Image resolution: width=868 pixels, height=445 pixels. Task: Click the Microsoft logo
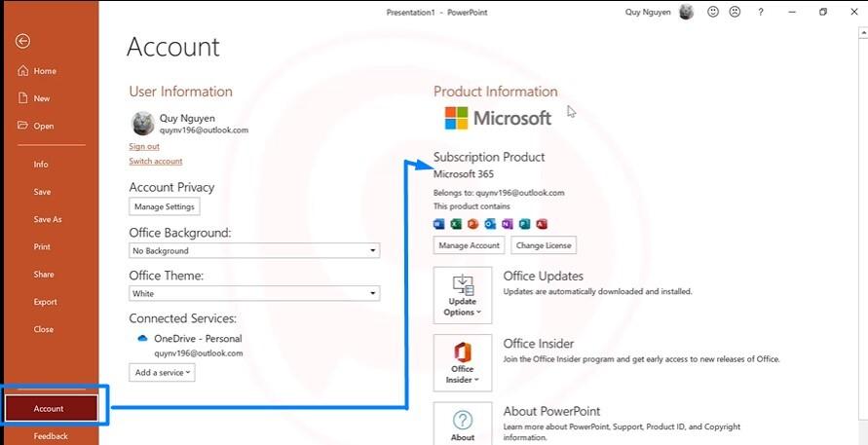pos(498,118)
